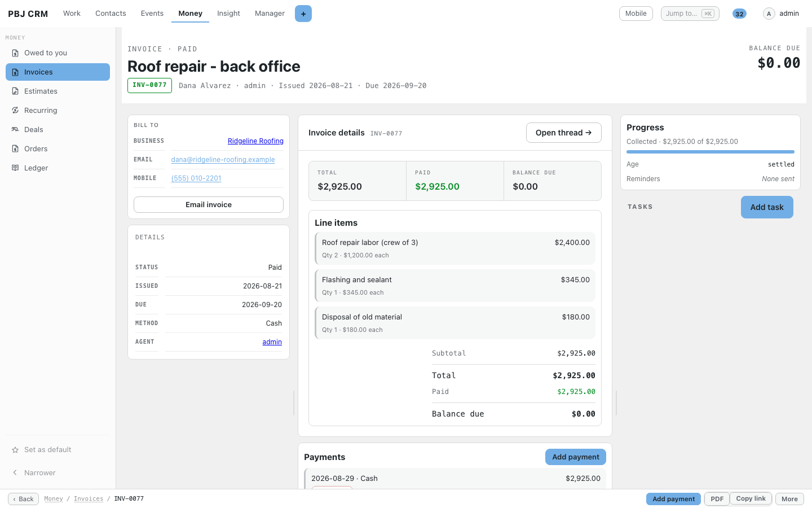Click the Narrower sidebar label

pos(40,473)
